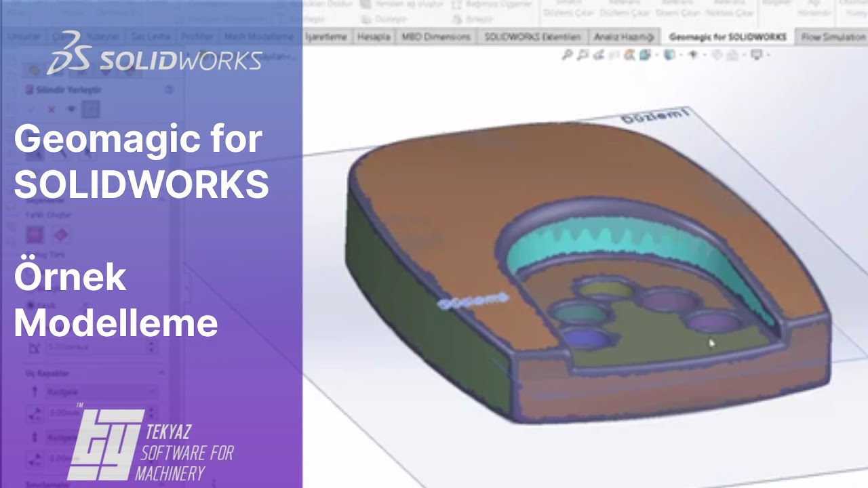Open the Radigale end cap dropdown
Screen dimensions: 868x488
[152, 392]
